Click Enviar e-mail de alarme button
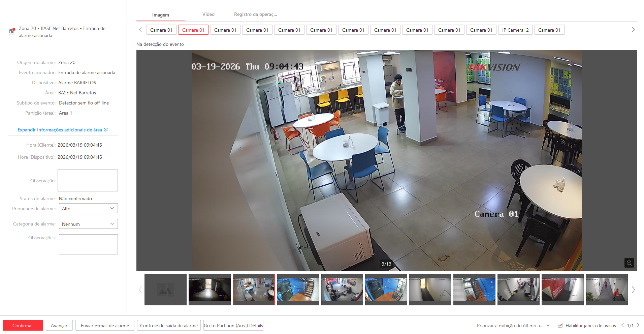The width and height of the screenshot is (644, 334). 105,326
